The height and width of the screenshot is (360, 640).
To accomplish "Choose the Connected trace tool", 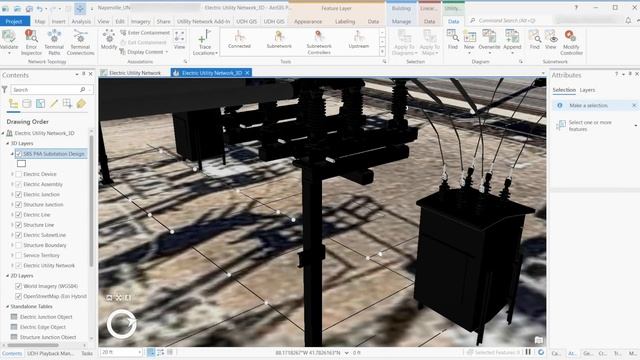I will 239,40.
